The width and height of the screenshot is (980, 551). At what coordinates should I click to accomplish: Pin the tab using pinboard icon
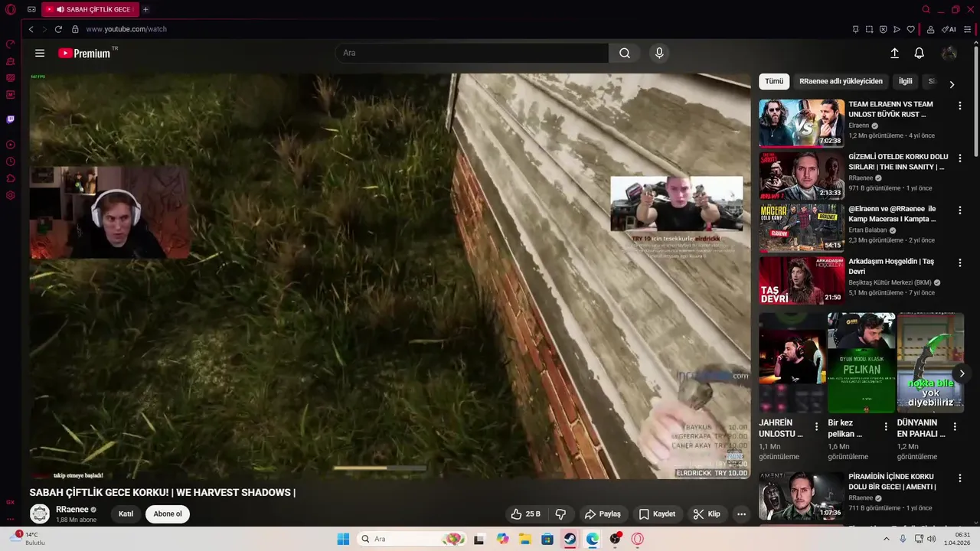pos(855,29)
